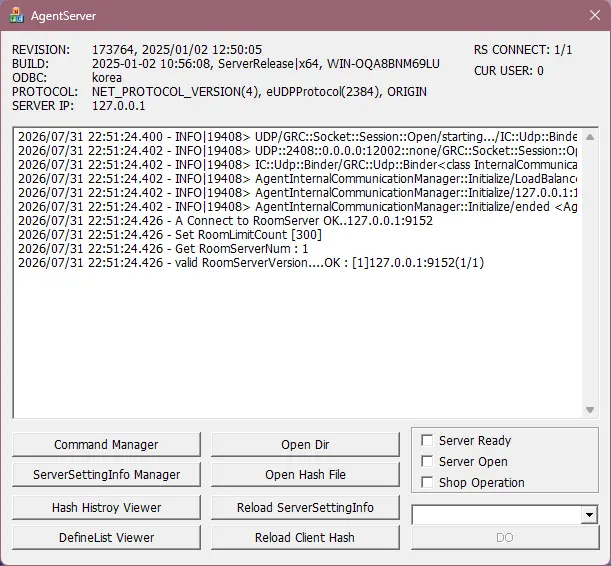The image size is (611, 566).
Task: Select log line 'Initialize/ended <Ag'
Action: click(298, 207)
